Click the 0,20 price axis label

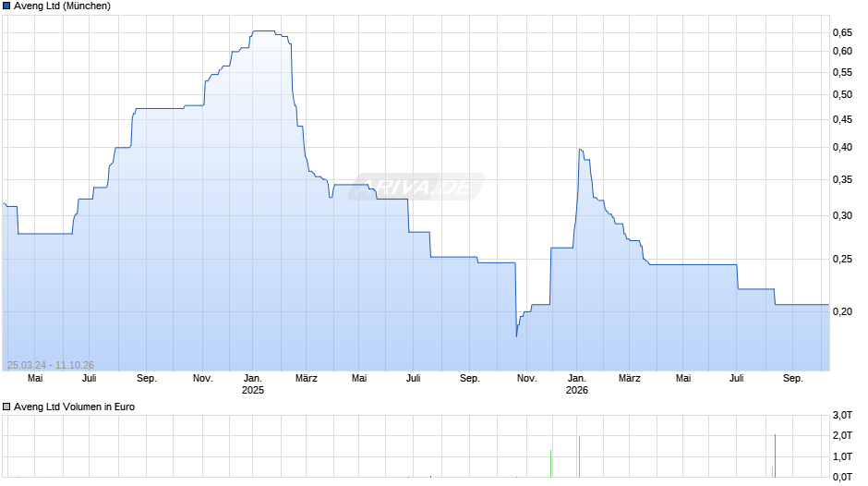pyautogui.click(x=842, y=312)
